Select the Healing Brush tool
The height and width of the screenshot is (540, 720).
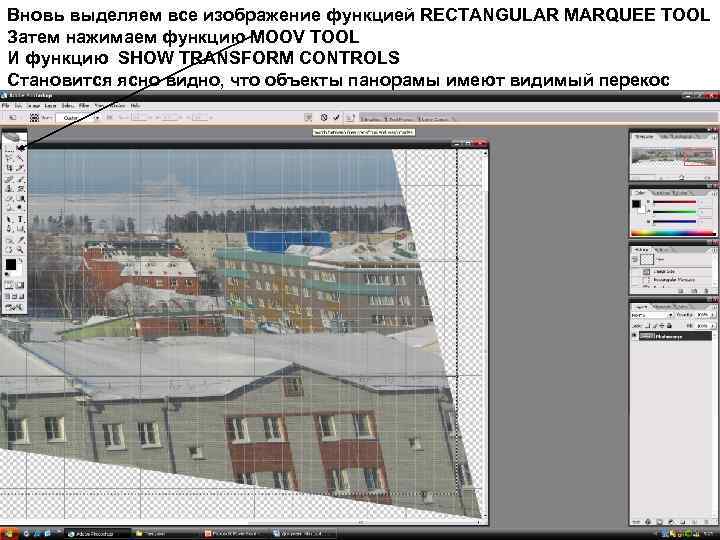click(x=9, y=179)
